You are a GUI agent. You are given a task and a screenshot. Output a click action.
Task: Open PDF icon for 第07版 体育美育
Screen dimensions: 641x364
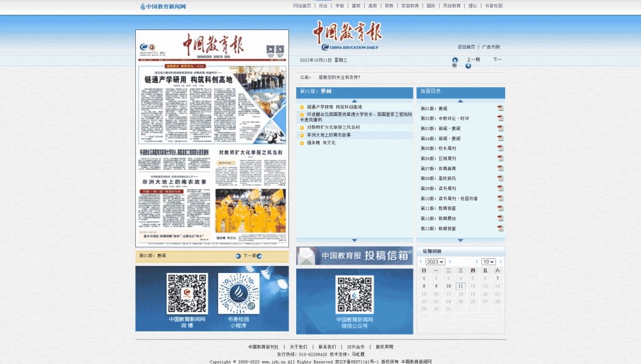(500, 169)
